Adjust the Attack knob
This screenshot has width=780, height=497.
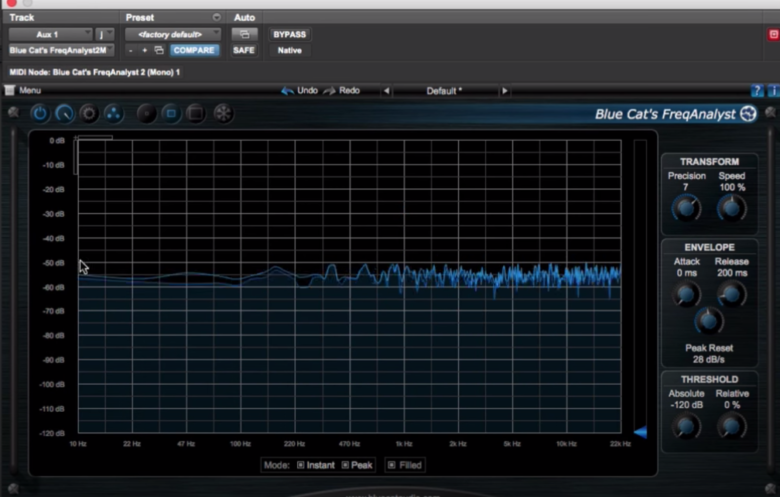coord(686,295)
